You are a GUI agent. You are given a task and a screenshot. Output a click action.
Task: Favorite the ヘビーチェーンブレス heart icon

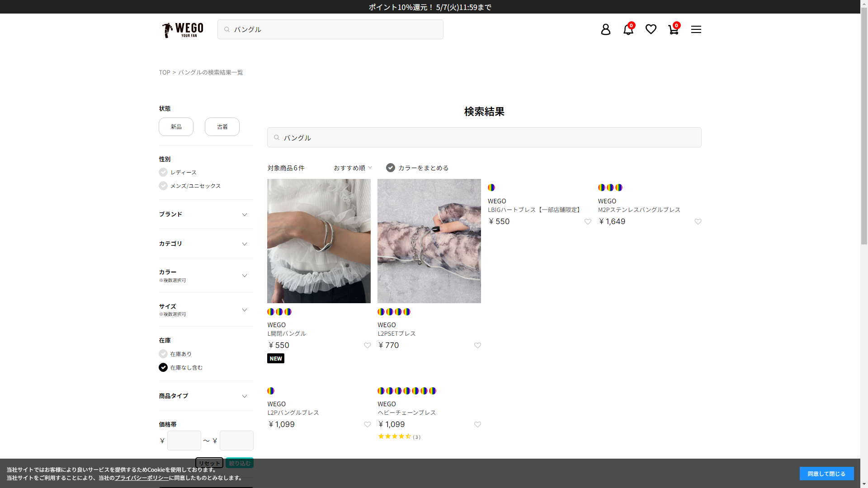477,425
